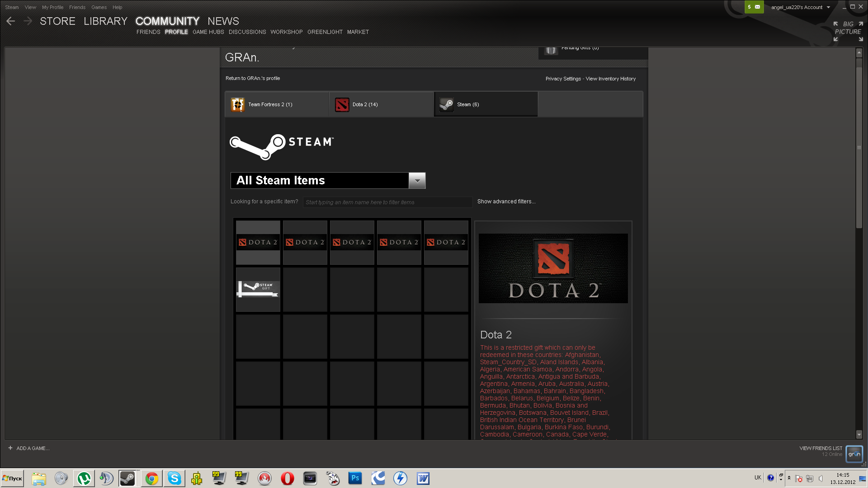Open Privacy Settings link
The width and height of the screenshot is (868, 488).
[563, 79]
